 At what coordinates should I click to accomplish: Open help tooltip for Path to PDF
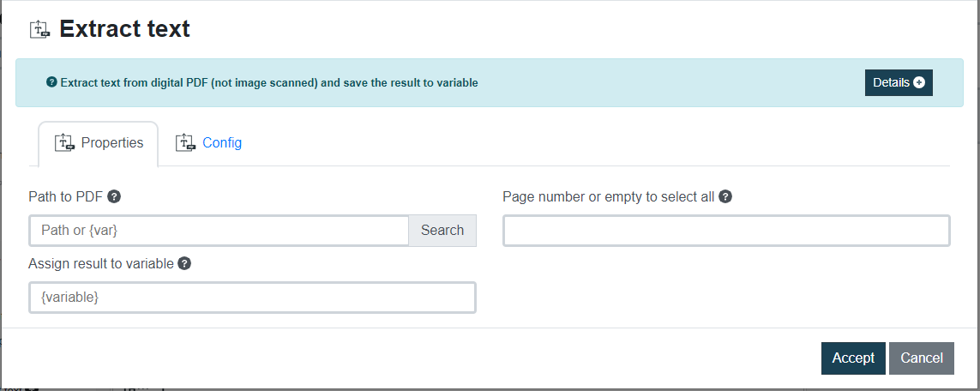pos(114,196)
